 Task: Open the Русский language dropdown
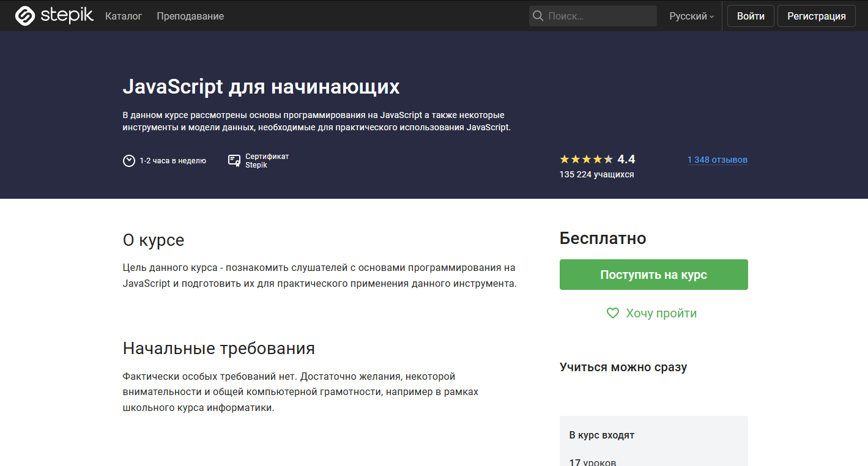click(690, 16)
